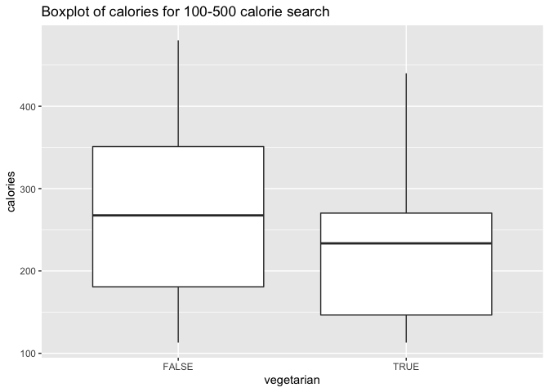Click the 100 y-axis tick label
The height and width of the screenshot is (392, 549).
29,354
